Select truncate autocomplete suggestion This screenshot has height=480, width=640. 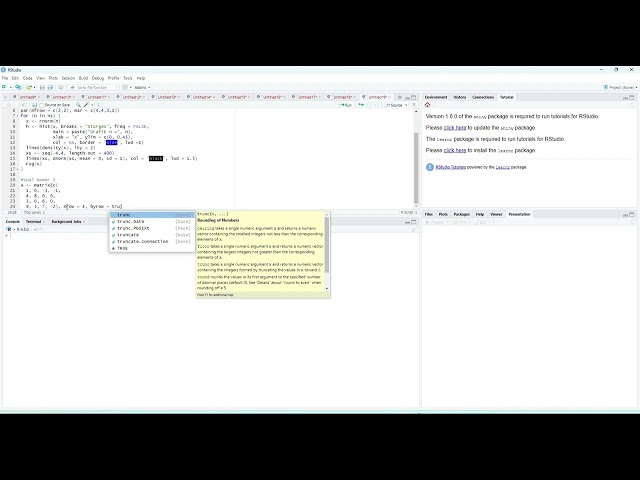(x=152, y=235)
